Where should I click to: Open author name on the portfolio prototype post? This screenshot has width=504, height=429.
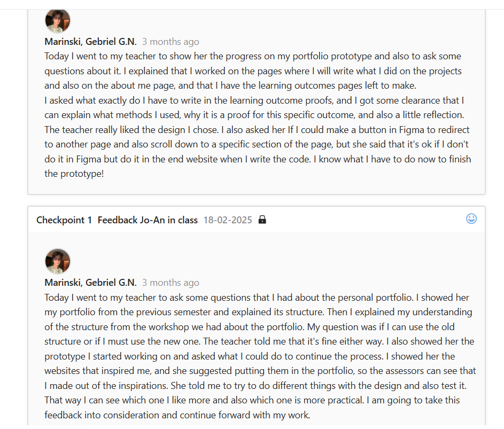tap(90, 42)
